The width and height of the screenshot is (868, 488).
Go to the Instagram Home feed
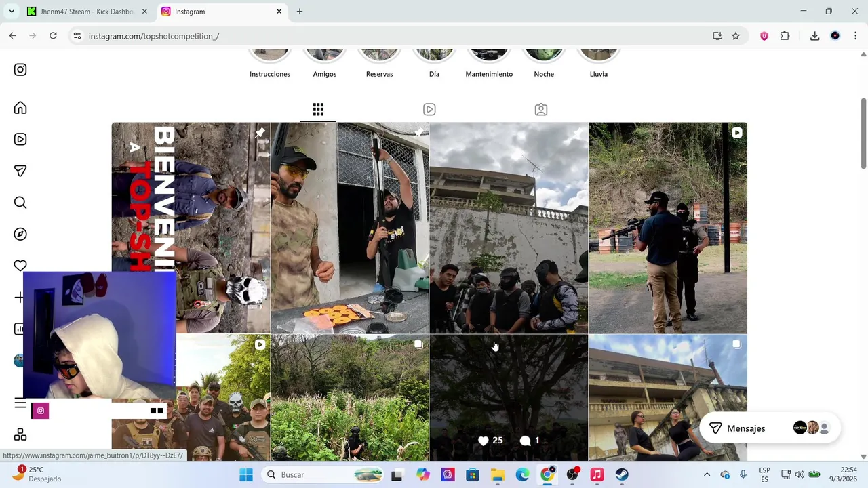pos(20,108)
